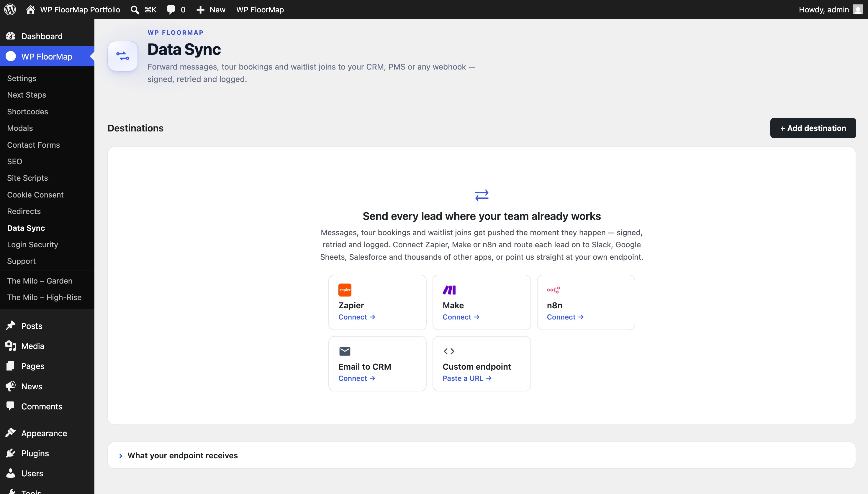
Task: Click the 'WP FLOORMAP' eyebrow label
Action: click(x=175, y=33)
